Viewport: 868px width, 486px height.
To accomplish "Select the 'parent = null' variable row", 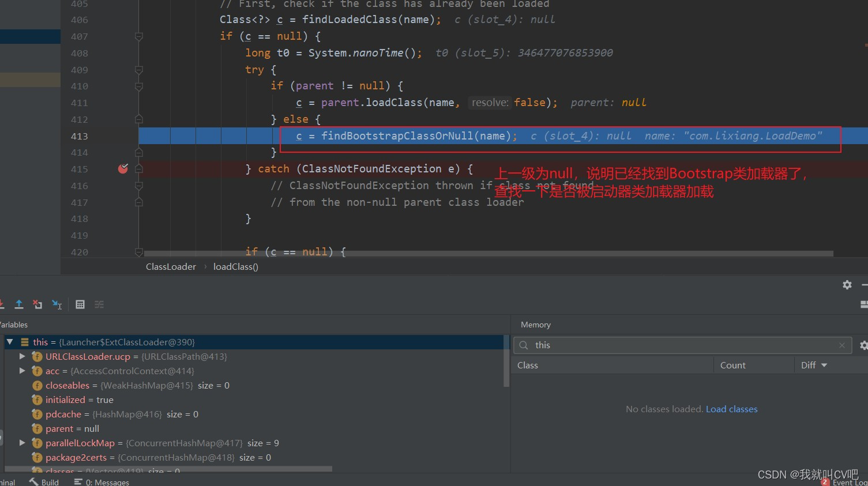I will point(254,428).
